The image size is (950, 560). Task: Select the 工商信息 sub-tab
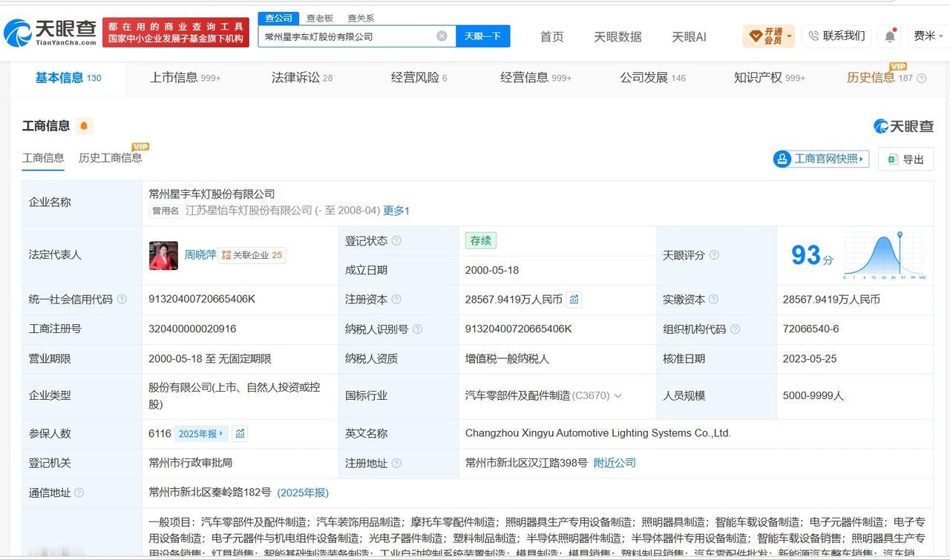point(43,158)
